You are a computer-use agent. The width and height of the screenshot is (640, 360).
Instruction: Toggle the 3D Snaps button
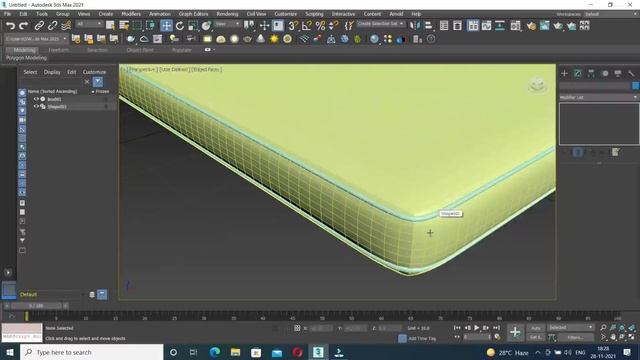pos(293,26)
